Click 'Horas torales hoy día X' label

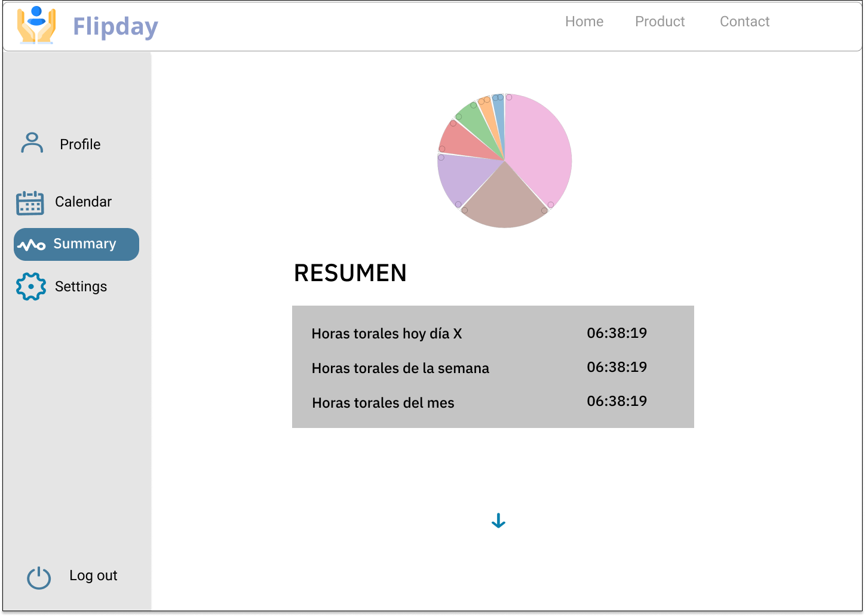[x=387, y=334]
